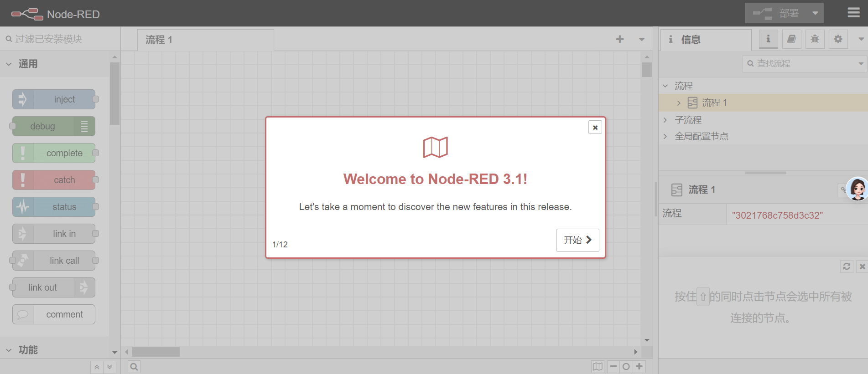Focus the 查找流程 search field
The image size is (868, 374).
point(799,64)
